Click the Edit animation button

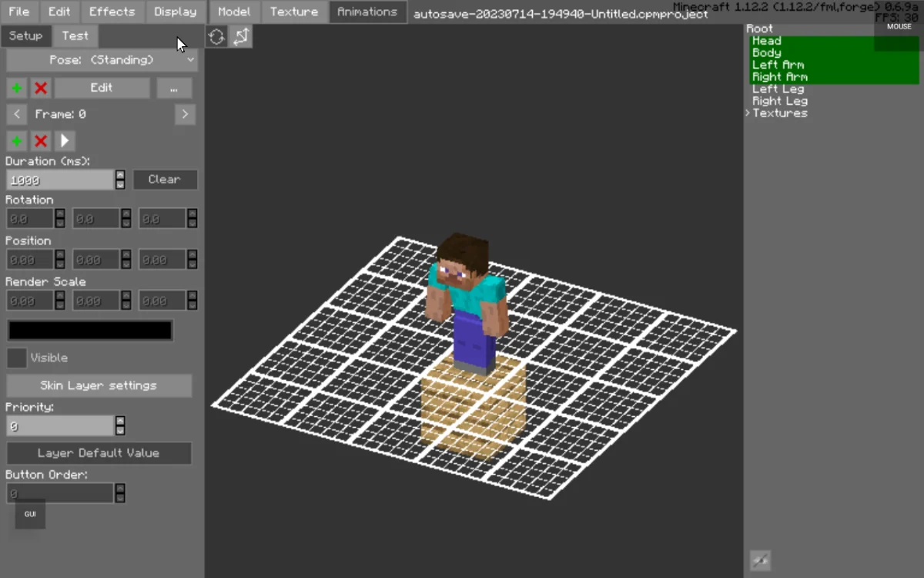(x=102, y=88)
